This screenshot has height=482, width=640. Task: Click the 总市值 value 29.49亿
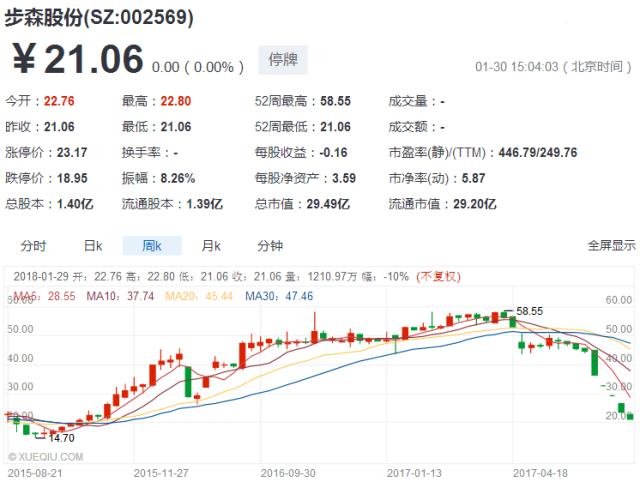coord(328,204)
